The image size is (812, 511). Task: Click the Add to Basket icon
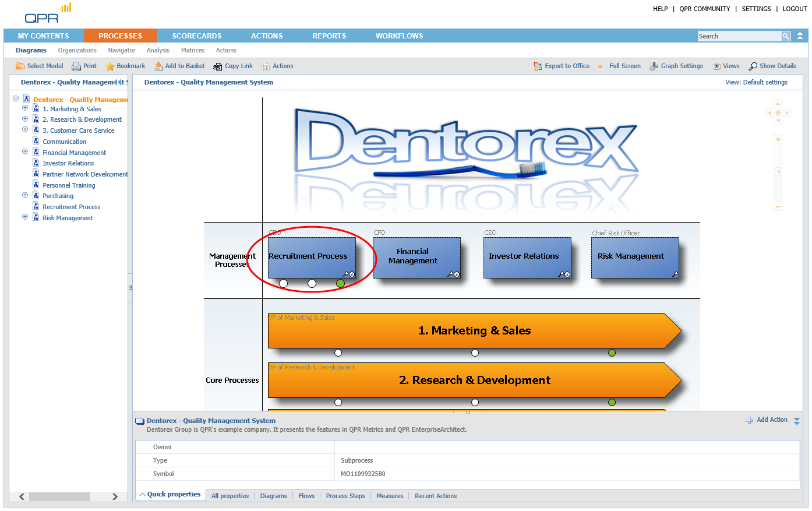pos(158,66)
